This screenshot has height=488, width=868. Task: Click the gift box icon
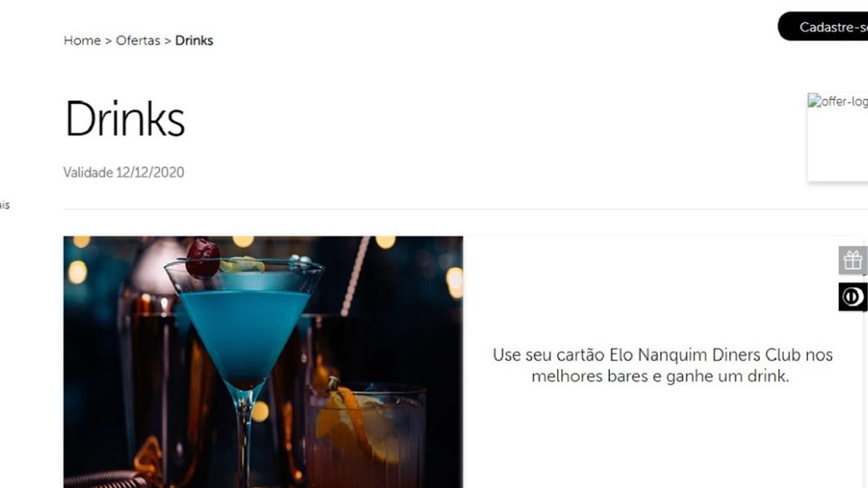coord(853,260)
